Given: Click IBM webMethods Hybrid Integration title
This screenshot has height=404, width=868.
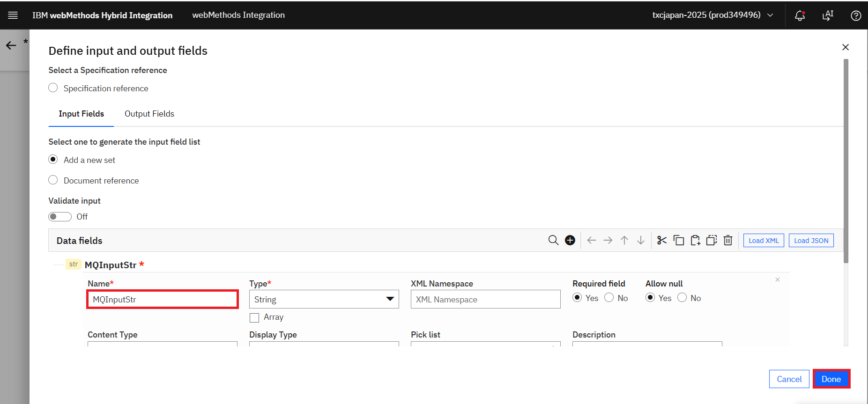Looking at the screenshot, I should point(102,15).
